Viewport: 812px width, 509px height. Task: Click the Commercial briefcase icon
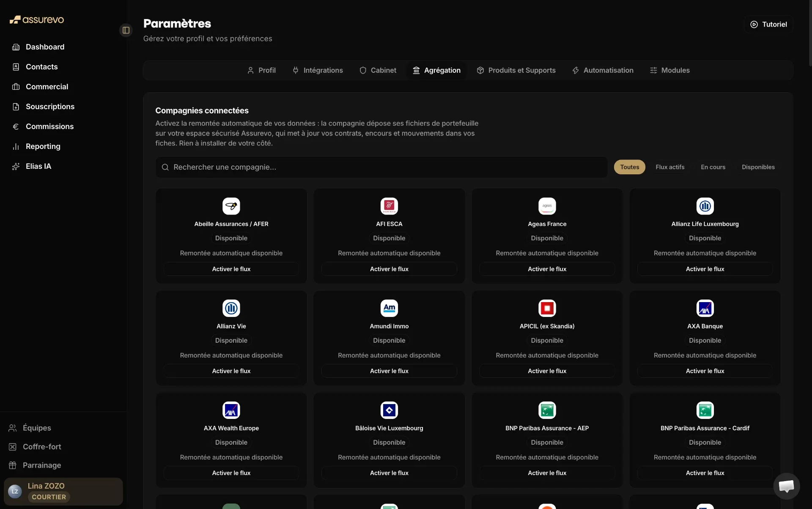(16, 87)
